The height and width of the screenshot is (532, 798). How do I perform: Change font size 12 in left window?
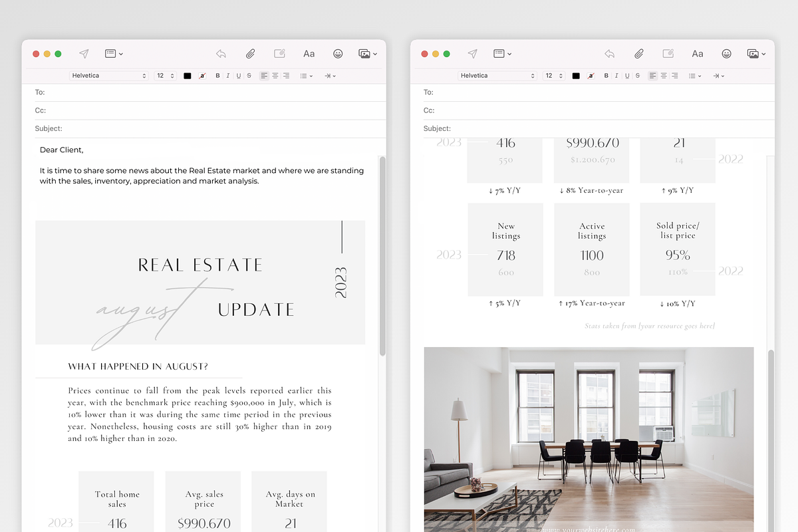click(x=166, y=76)
